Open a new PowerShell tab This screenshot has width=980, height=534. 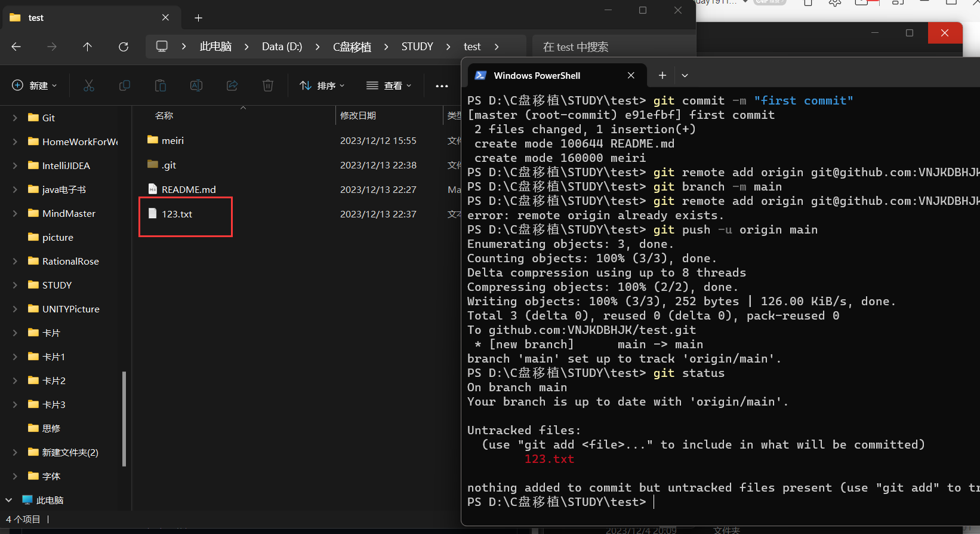point(662,75)
